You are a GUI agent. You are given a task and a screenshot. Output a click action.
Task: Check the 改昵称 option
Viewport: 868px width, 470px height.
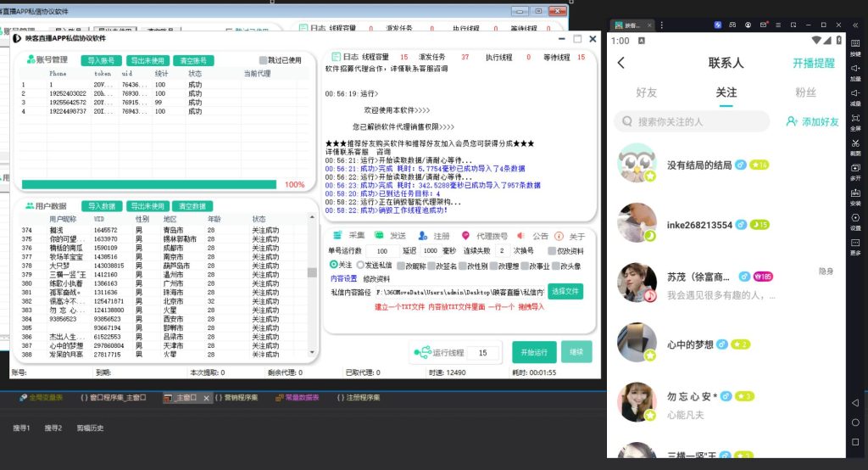coord(399,266)
